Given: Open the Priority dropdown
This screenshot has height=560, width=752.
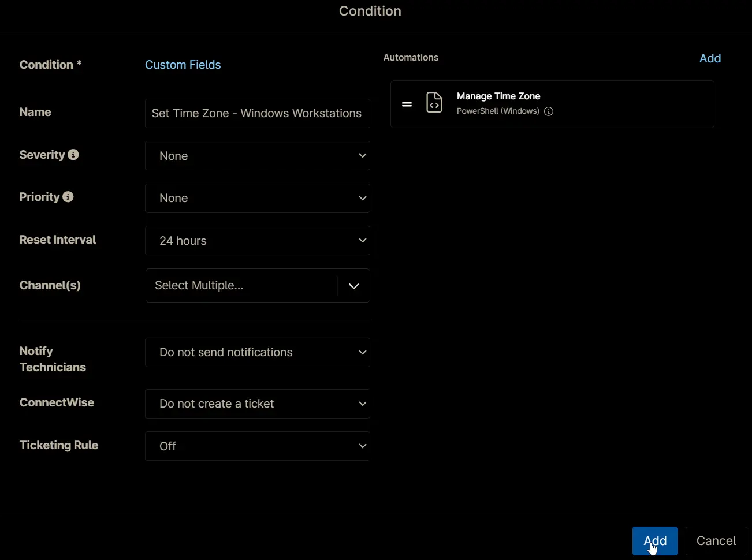Looking at the screenshot, I should pos(258,198).
